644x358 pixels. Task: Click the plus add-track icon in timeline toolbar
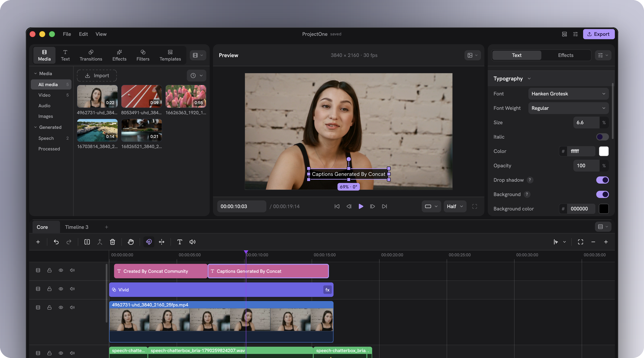[x=38, y=242]
